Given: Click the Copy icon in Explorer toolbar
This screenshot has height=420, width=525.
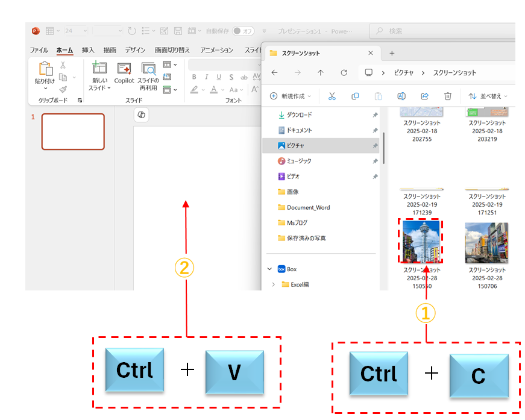Looking at the screenshot, I should [x=355, y=96].
